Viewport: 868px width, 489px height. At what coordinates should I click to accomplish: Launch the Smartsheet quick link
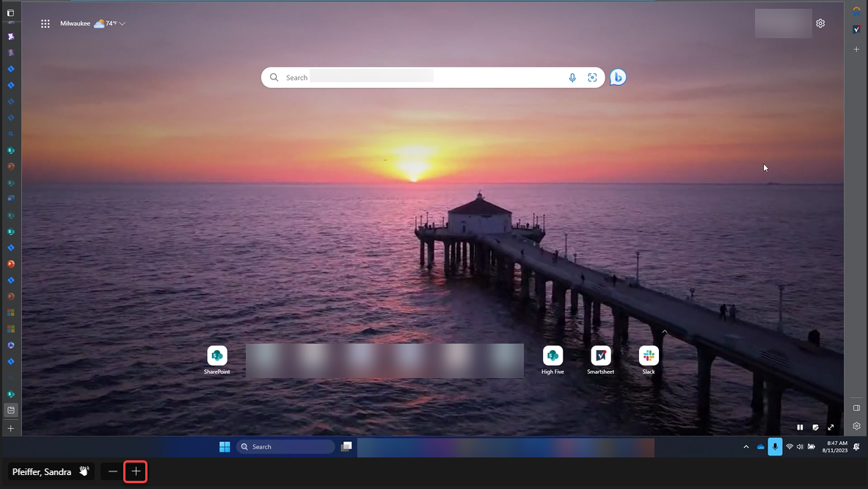click(x=601, y=355)
